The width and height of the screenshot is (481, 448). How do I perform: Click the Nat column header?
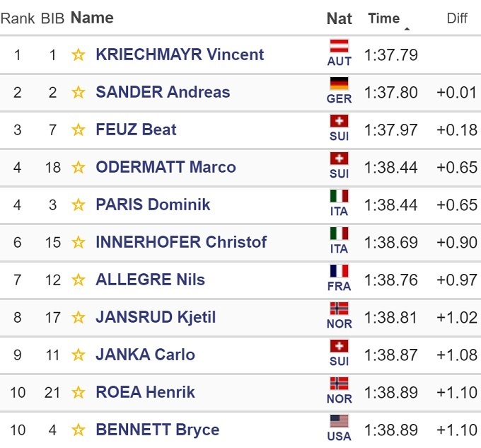pos(340,19)
